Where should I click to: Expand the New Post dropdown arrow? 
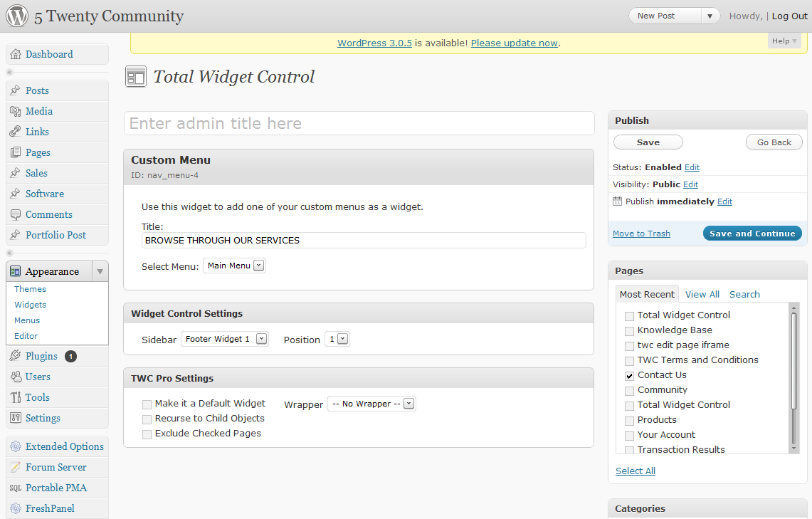pos(710,16)
